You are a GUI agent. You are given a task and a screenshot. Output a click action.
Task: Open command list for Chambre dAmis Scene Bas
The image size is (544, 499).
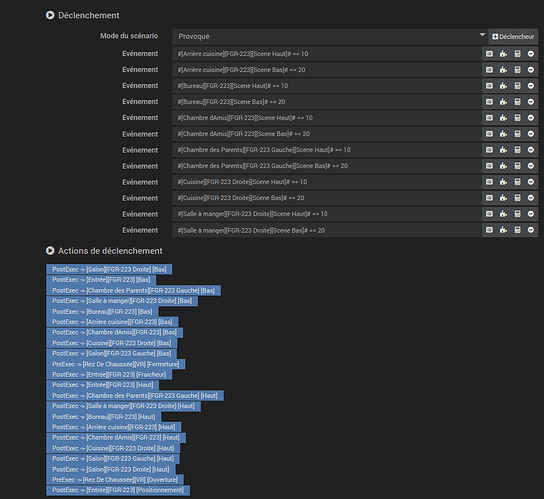[489, 134]
